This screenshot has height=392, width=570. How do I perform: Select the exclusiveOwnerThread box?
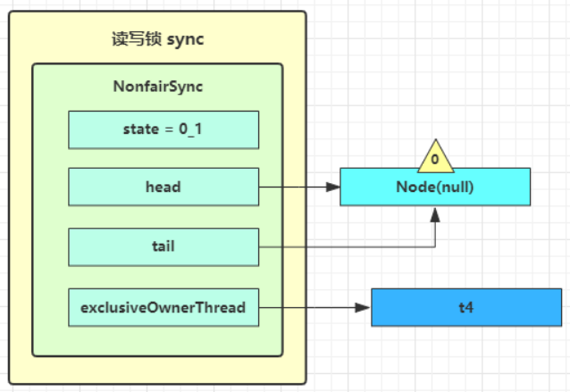tap(163, 308)
